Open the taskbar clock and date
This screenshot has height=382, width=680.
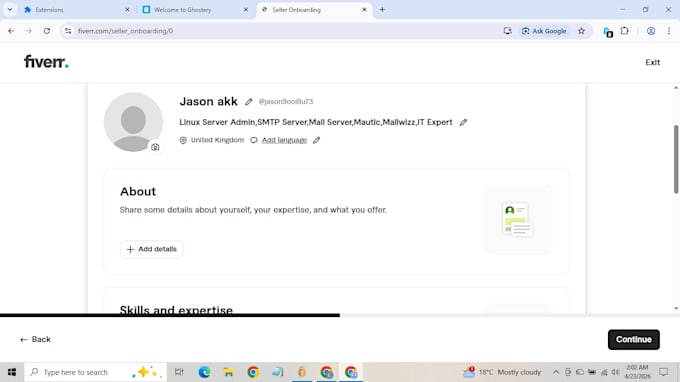click(x=638, y=372)
